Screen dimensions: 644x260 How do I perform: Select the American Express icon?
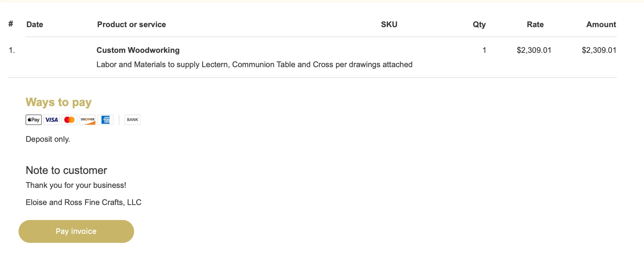tap(106, 120)
